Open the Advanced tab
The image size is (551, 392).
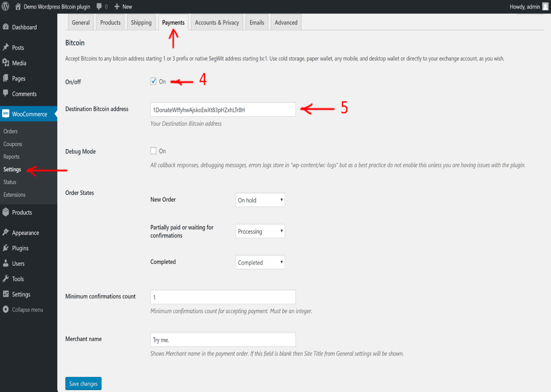[x=286, y=22]
